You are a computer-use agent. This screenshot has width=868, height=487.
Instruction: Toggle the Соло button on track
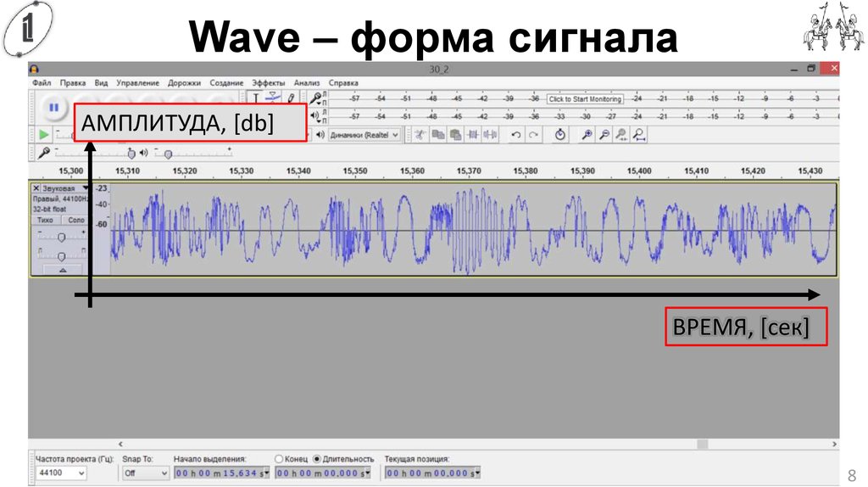(75, 220)
